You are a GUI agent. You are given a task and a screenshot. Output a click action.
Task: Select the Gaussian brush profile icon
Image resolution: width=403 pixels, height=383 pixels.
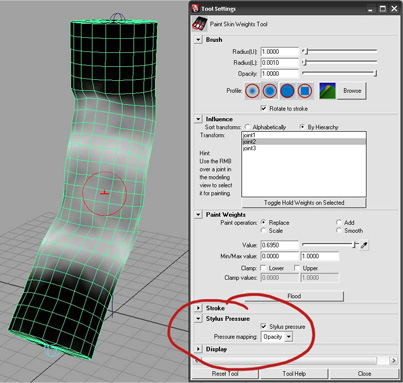click(253, 91)
